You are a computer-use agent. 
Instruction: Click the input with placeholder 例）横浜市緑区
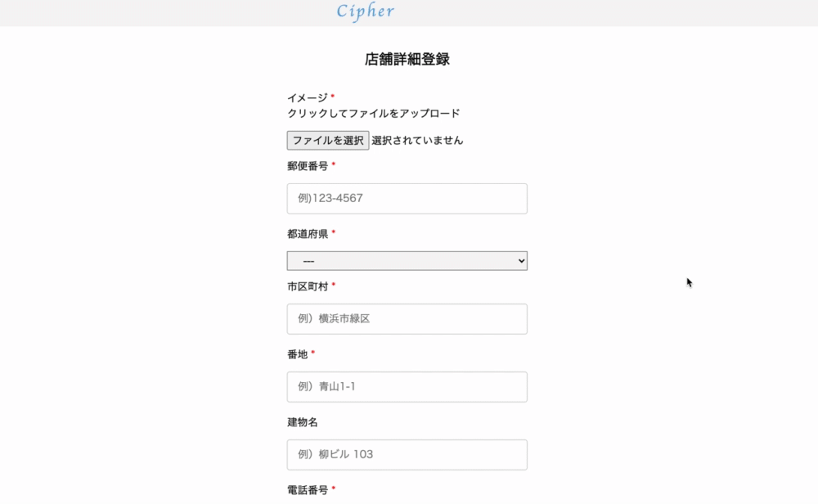pyautogui.click(x=407, y=318)
